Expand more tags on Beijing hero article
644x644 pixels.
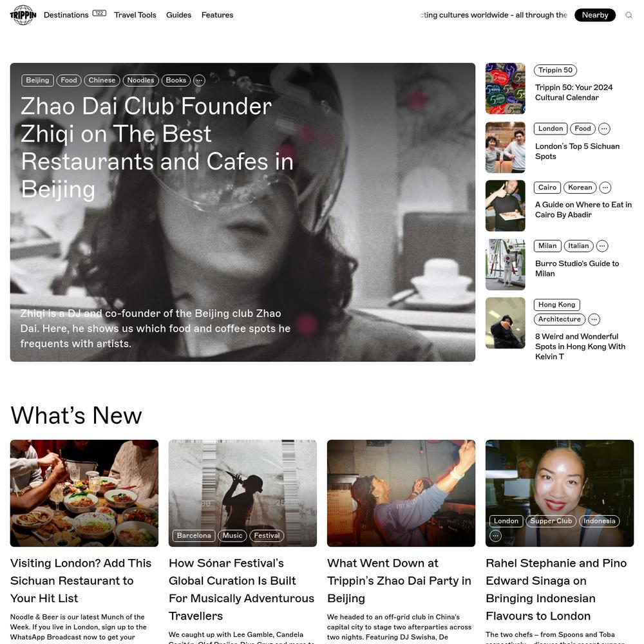(x=199, y=80)
